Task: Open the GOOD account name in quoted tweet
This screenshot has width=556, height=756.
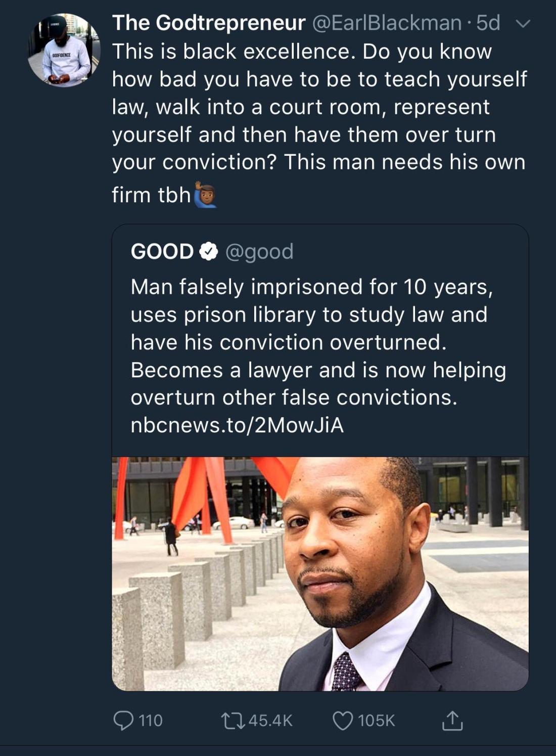Action: [x=162, y=251]
